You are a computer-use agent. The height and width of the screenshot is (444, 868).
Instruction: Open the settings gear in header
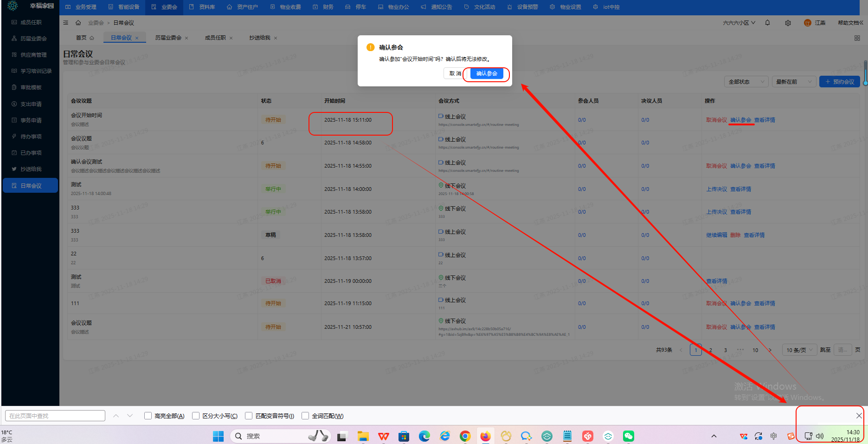pyautogui.click(x=788, y=23)
